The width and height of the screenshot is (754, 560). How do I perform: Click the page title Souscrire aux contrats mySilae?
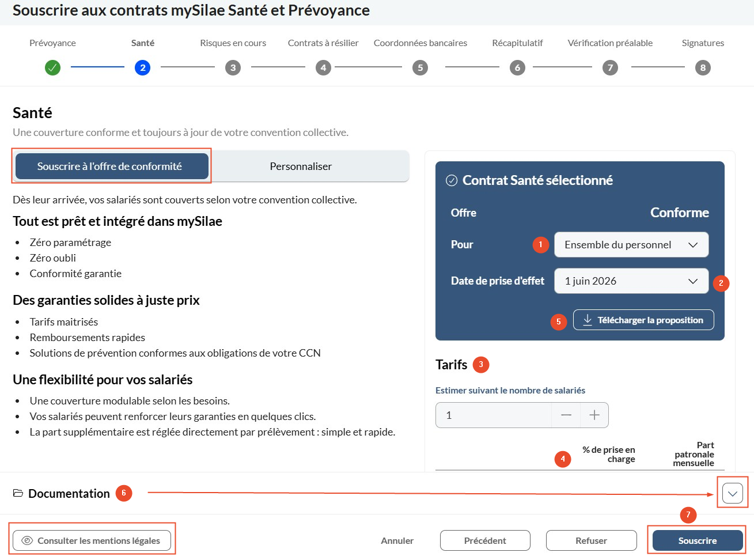pyautogui.click(x=191, y=10)
